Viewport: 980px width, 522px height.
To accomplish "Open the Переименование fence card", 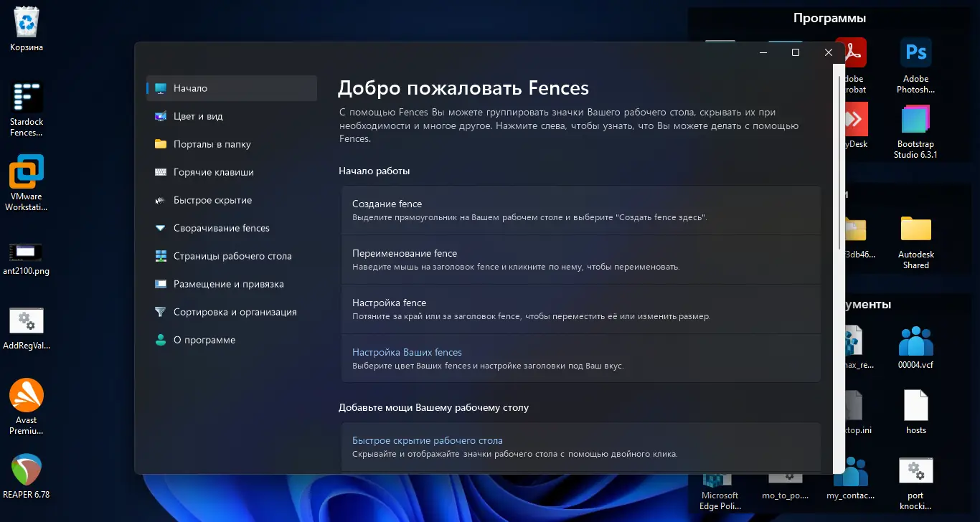I will [580, 260].
